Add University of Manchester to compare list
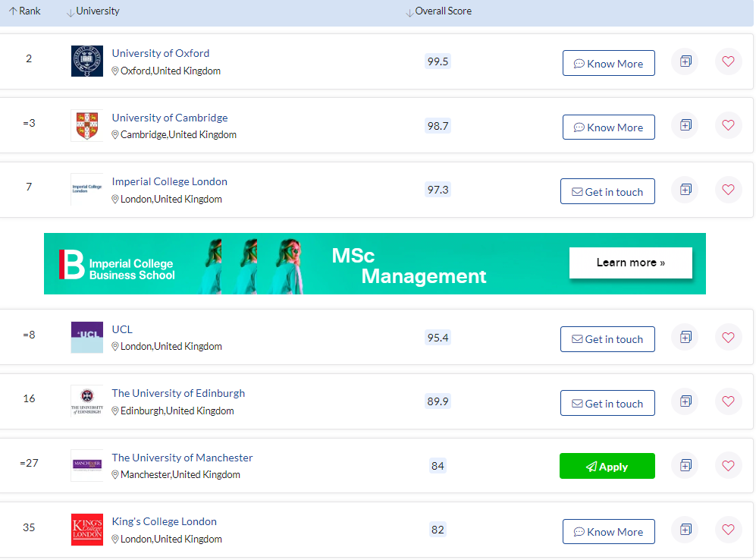The width and height of the screenshot is (756, 560). (x=685, y=465)
